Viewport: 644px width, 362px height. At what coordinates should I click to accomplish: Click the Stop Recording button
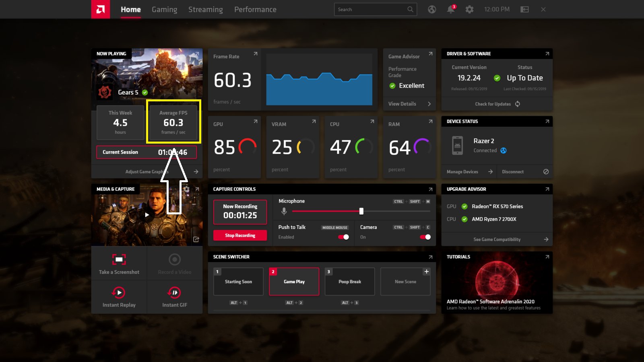pos(240,235)
